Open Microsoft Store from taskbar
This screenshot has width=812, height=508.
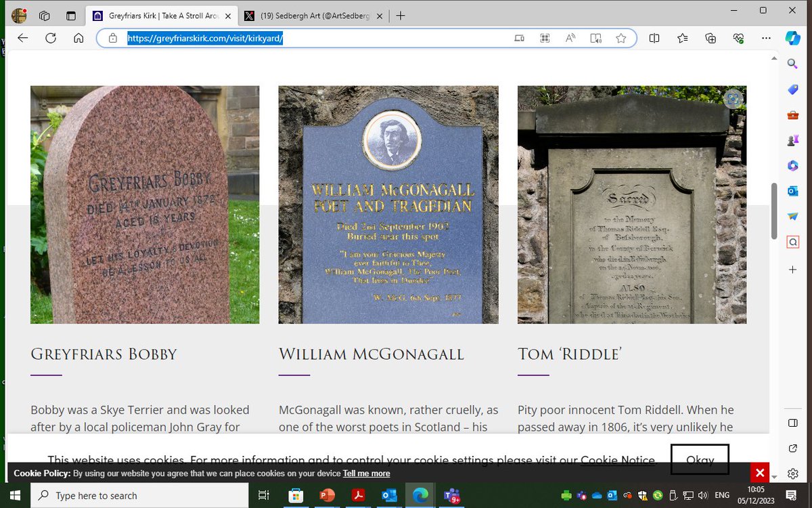296,495
